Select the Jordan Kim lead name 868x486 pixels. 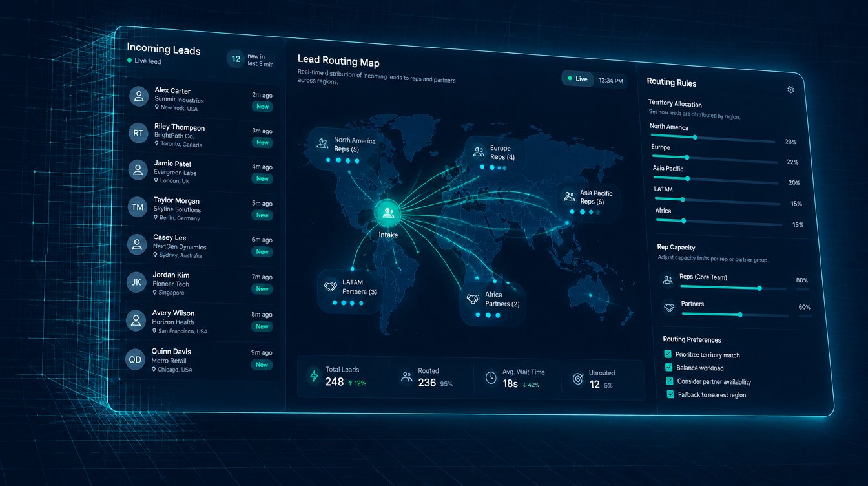[171, 275]
